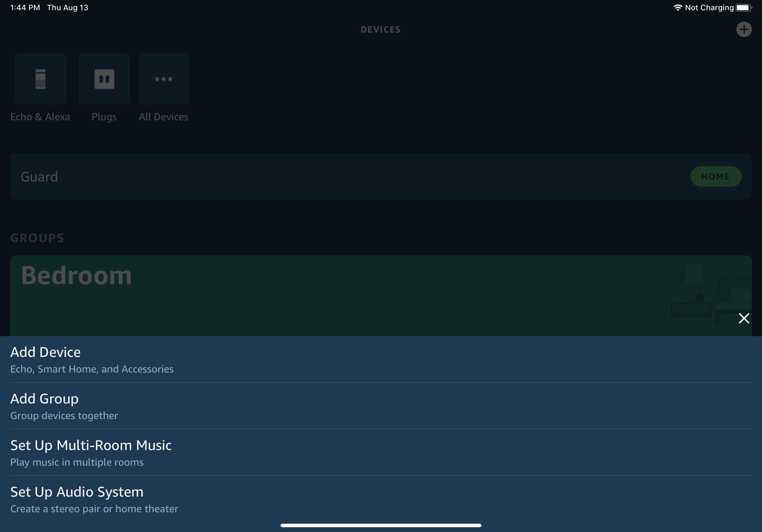
Task: Select Add Group menu option
Action: pos(44,399)
